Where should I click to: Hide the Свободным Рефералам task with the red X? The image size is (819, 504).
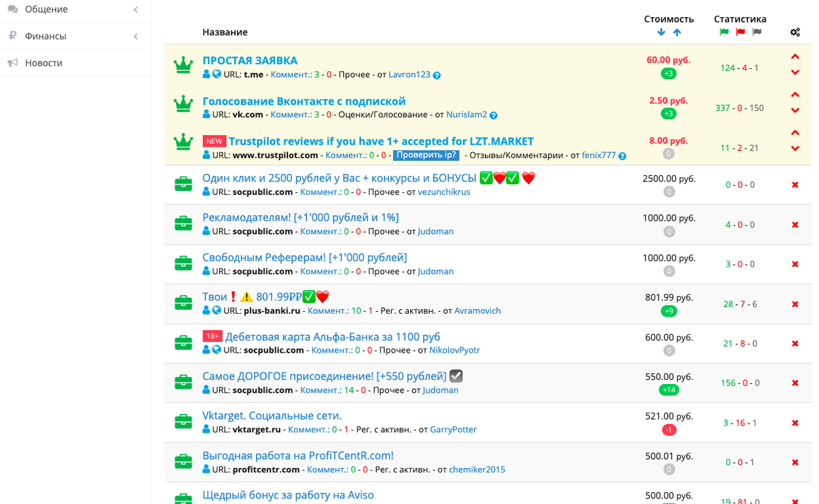coord(795,264)
